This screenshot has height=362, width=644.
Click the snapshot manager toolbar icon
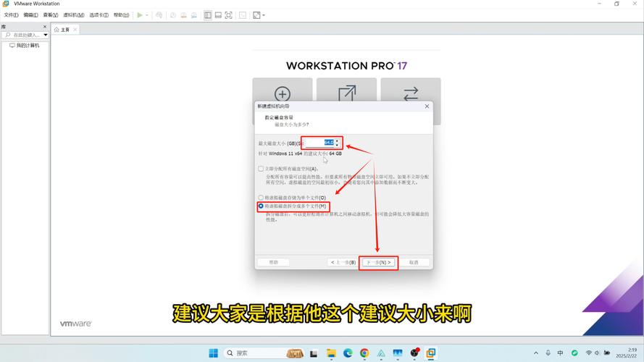pyautogui.click(x=194, y=15)
